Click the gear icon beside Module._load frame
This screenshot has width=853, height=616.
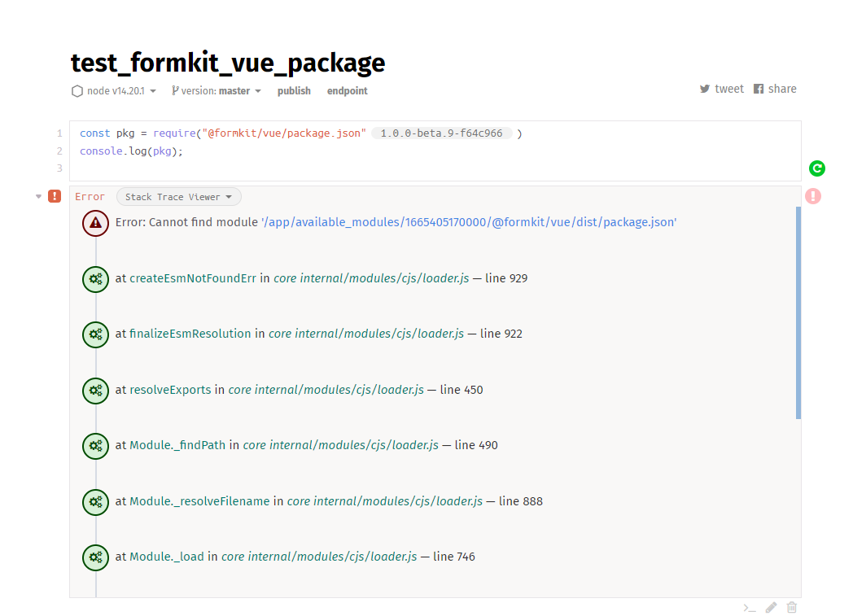coord(95,557)
